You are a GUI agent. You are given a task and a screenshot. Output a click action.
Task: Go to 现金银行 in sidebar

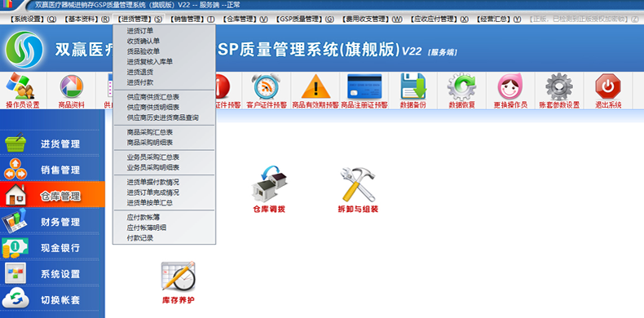tap(52, 248)
